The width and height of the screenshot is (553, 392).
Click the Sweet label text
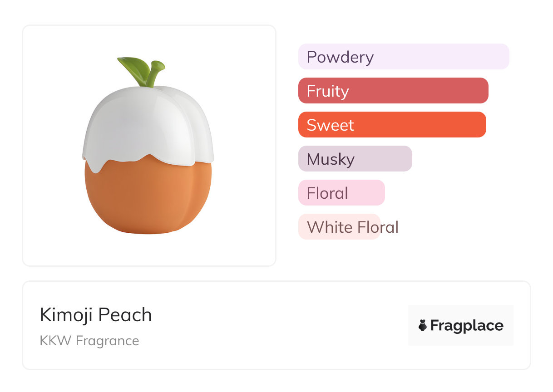tap(330, 125)
